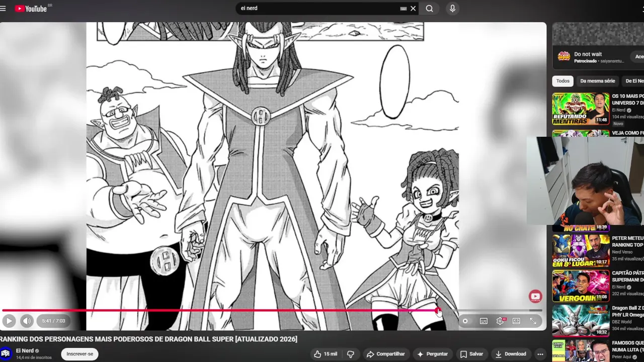This screenshot has height=362, width=644.
Task: Subscribe with the Inscrever-se button
Action: [79, 354]
